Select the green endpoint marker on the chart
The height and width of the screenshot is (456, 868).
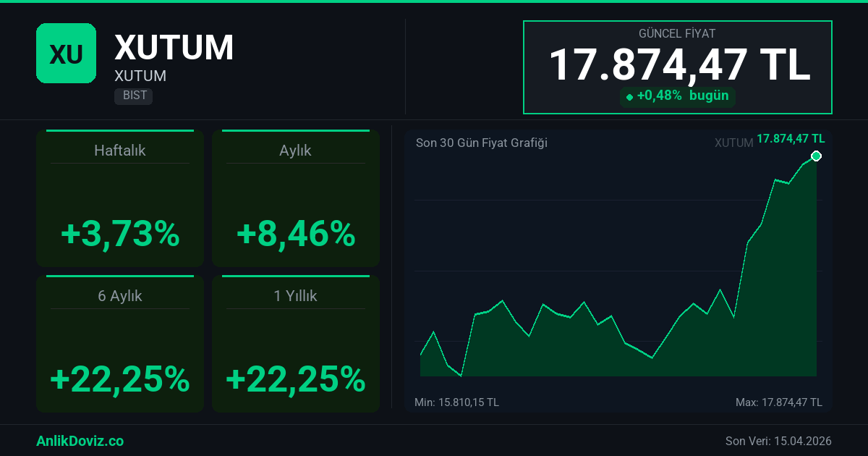click(816, 156)
